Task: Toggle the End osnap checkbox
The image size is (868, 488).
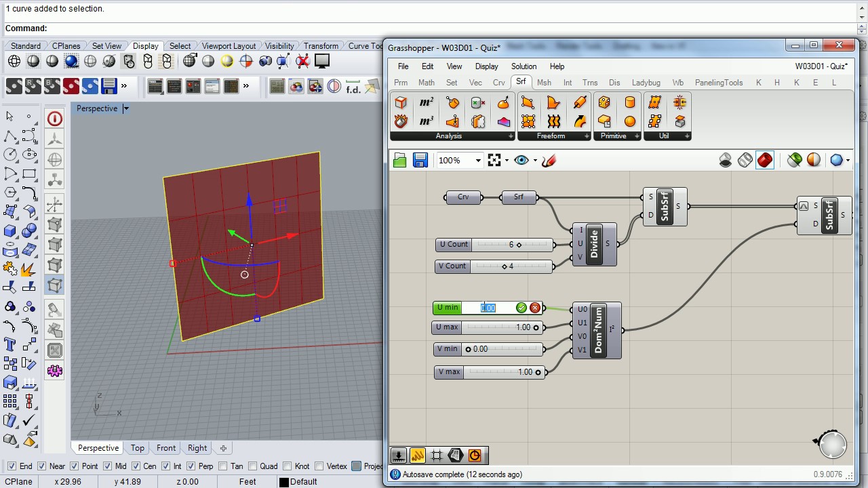Action: 12,466
